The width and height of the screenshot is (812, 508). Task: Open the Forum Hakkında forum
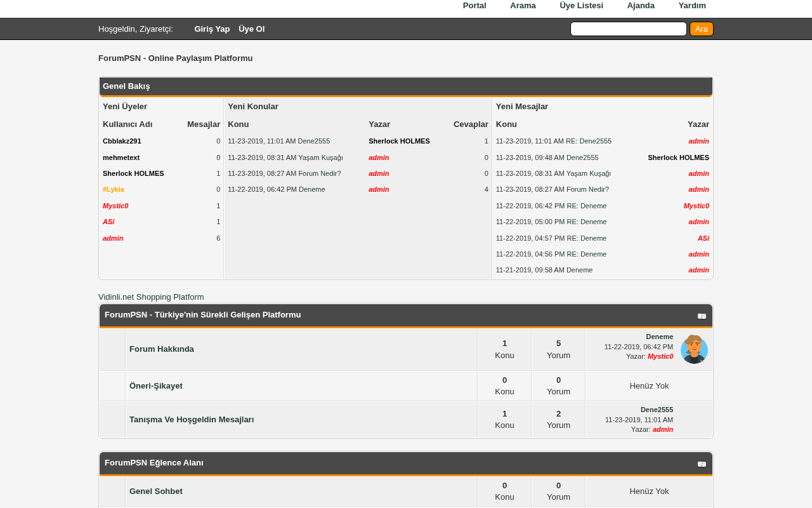[x=162, y=349]
